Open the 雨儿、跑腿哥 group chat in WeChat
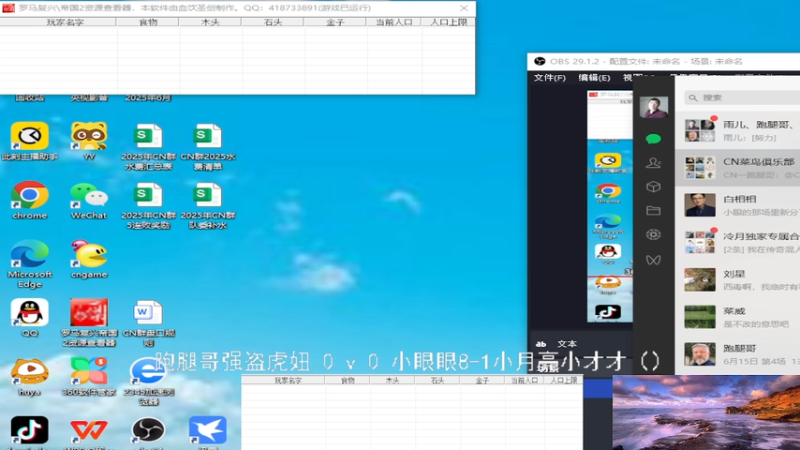This screenshot has width=800, height=450. pyautogui.click(x=738, y=131)
